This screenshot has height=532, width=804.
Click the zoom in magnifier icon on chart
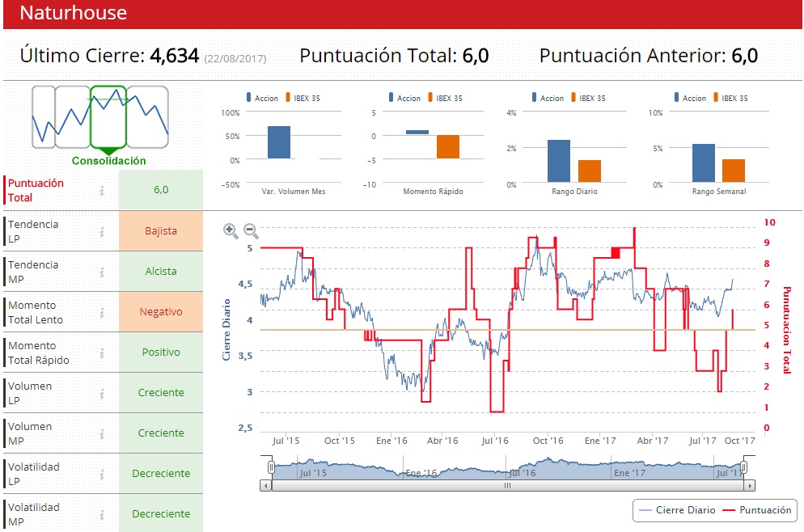click(231, 231)
